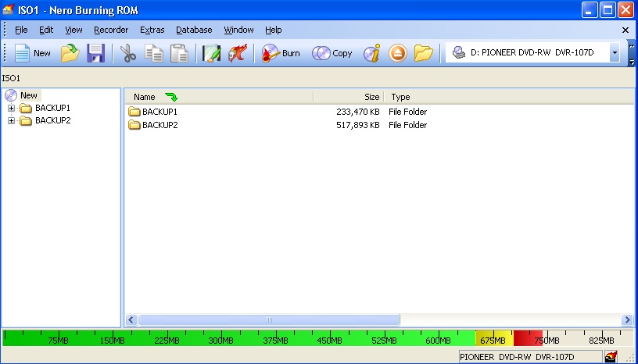Click the yellow zone of capacity bar
Screen dimensions: 638x364
click(x=494, y=338)
